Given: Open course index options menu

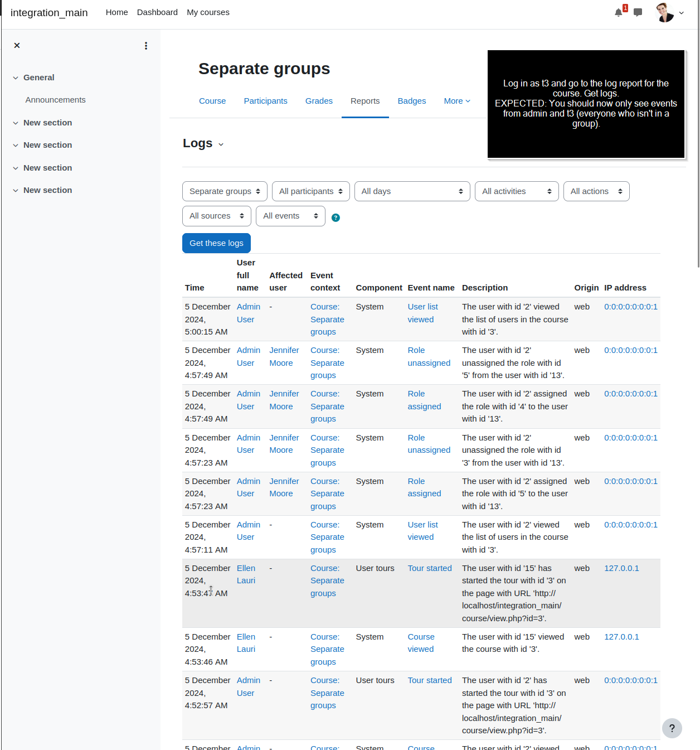Looking at the screenshot, I should click(x=146, y=46).
